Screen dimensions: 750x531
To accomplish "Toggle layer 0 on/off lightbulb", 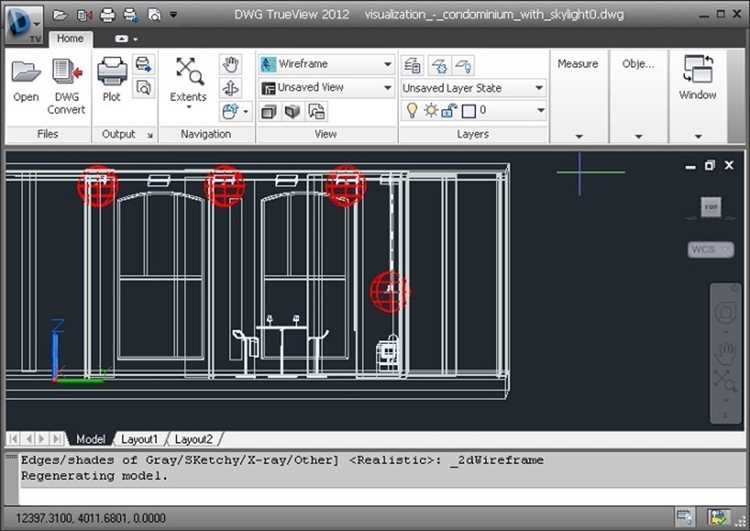I will 412,111.
